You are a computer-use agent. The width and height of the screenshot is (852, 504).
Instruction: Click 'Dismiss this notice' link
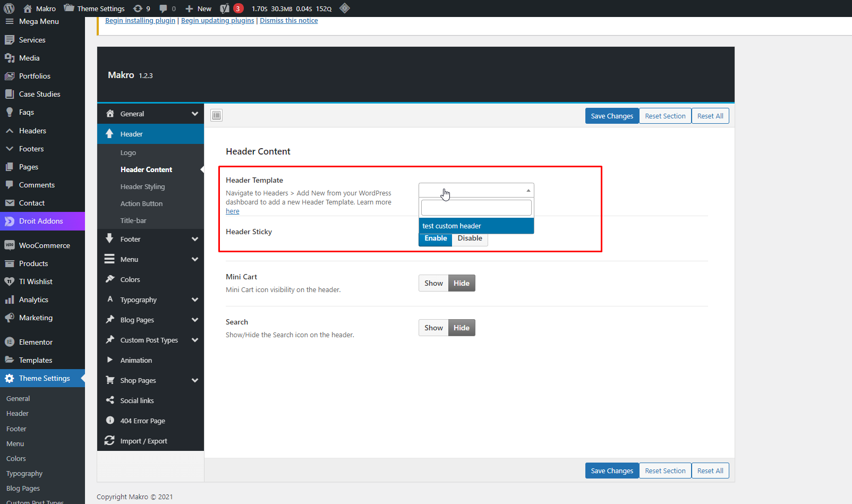[289, 21]
